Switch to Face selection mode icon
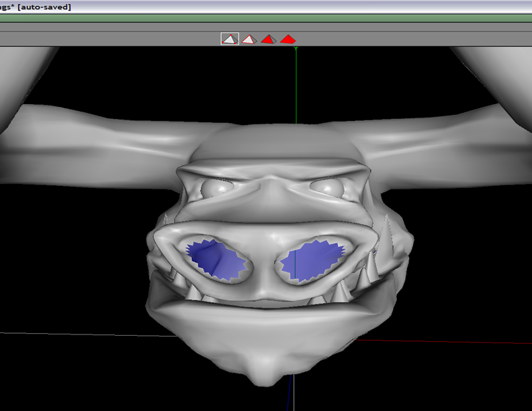This screenshot has width=532, height=411. (x=269, y=39)
